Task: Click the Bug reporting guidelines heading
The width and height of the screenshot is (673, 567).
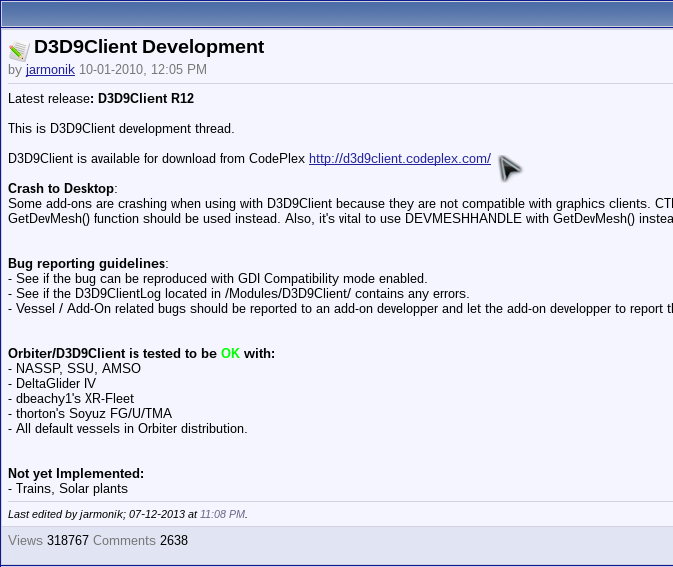Action: (x=87, y=263)
